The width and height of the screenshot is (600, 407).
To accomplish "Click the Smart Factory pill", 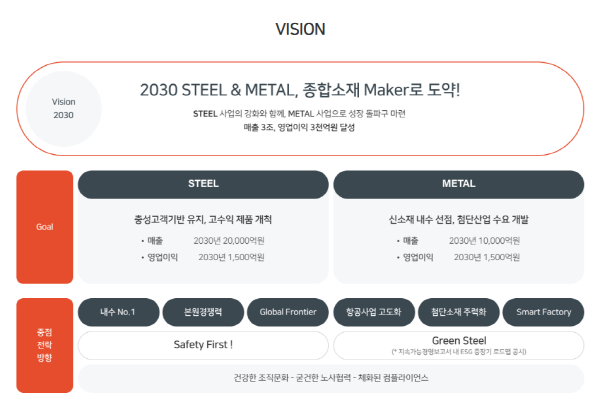I will 543,312.
